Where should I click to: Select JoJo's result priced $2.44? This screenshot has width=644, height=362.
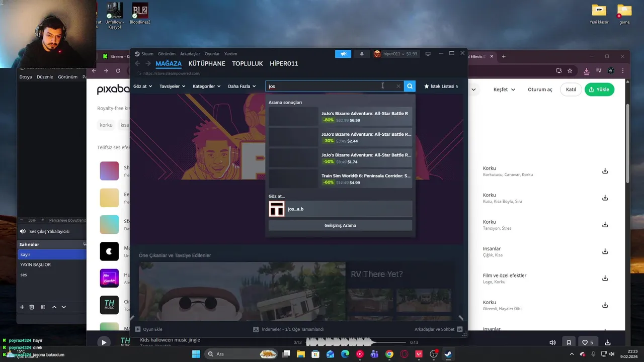(x=340, y=137)
